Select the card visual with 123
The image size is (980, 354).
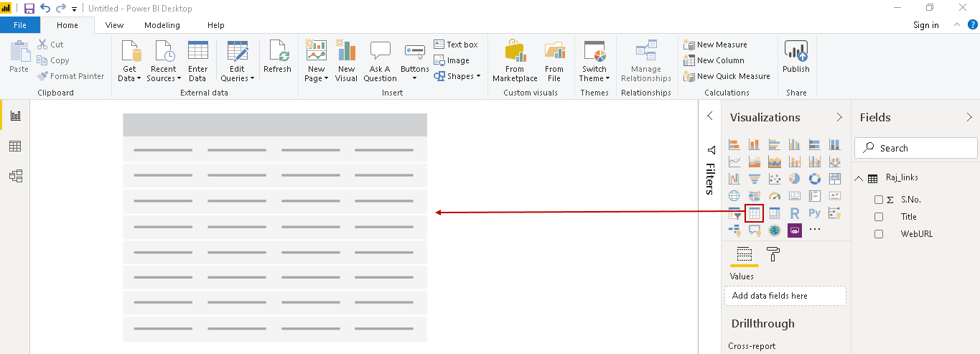(x=795, y=196)
